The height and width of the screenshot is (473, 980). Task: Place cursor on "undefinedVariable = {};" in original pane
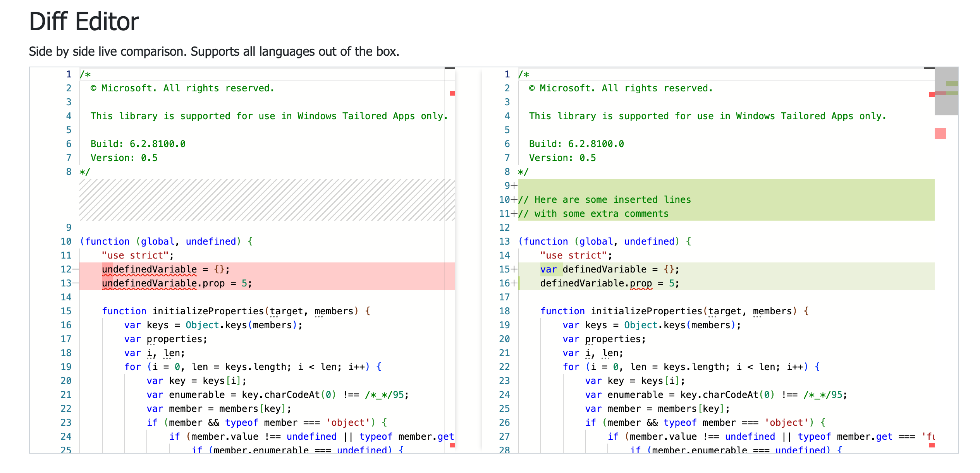click(166, 269)
